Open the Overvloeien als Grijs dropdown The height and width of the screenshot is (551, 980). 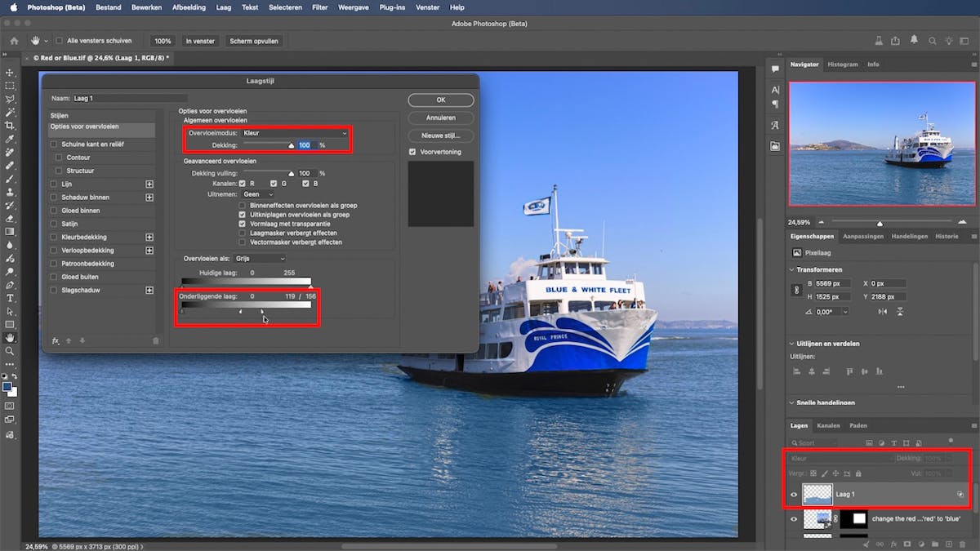click(x=260, y=259)
